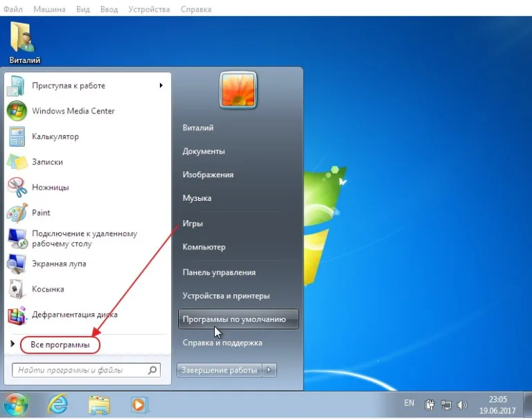This screenshot has width=532, height=419.
Task: Open the Paint palette icon
Action: pyautogui.click(x=17, y=213)
